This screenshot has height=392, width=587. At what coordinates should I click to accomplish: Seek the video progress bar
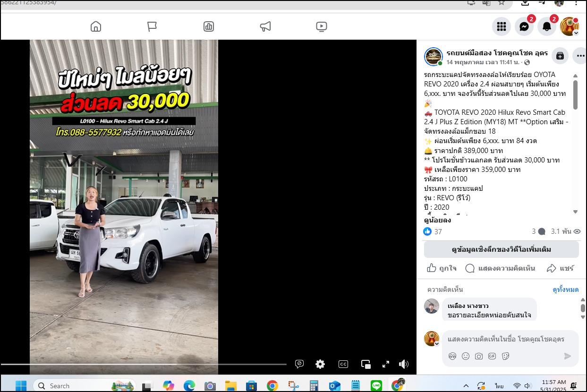click(x=144, y=364)
